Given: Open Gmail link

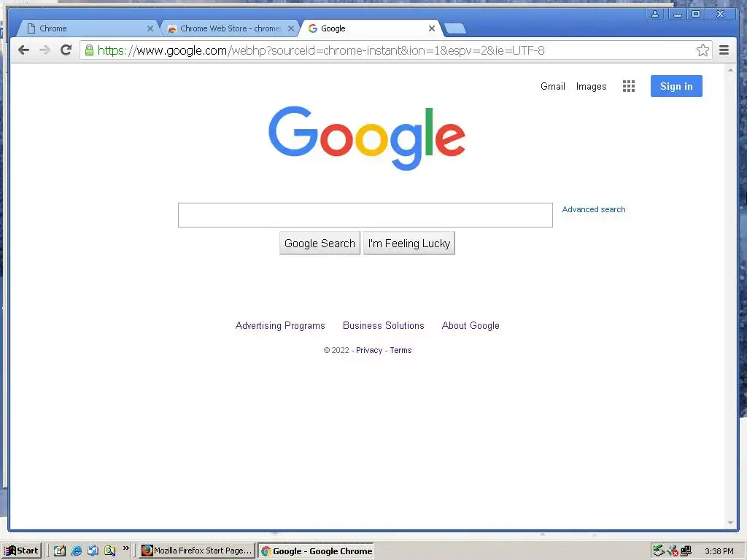Looking at the screenshot, I should click(553, 86).
